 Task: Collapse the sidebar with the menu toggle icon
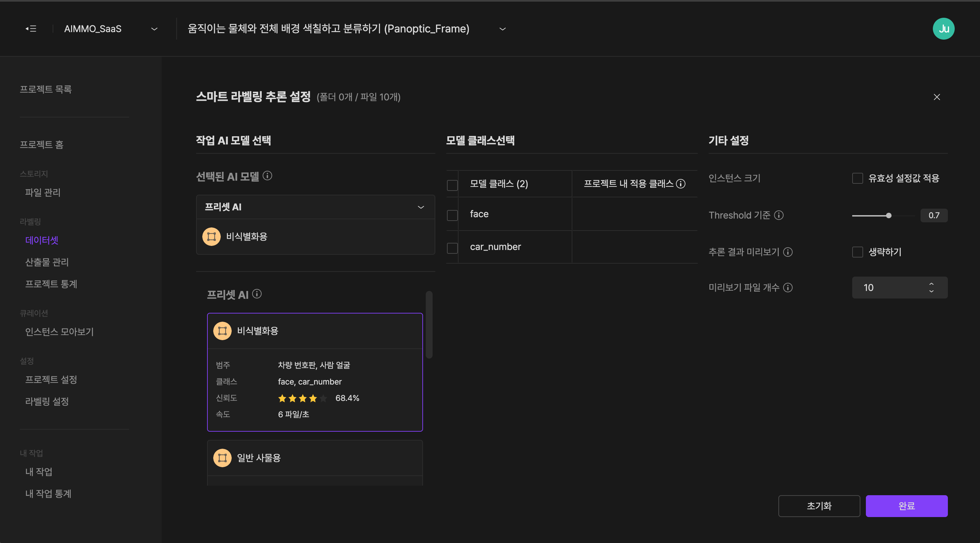click(x=31, y=29)
